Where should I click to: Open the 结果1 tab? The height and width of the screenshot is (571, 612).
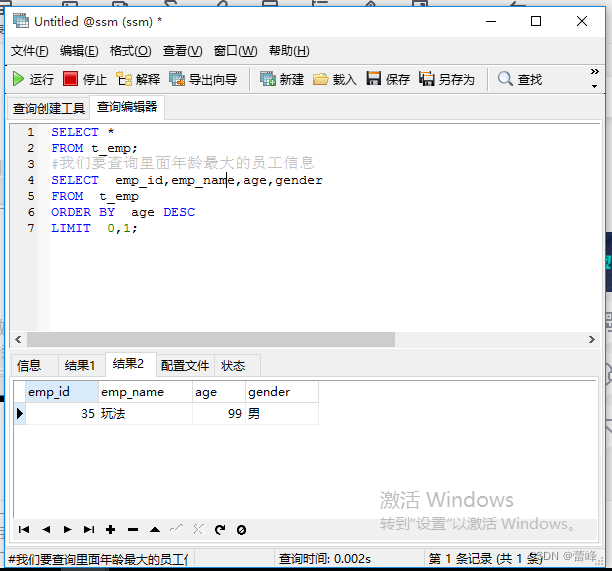point(80,366)
